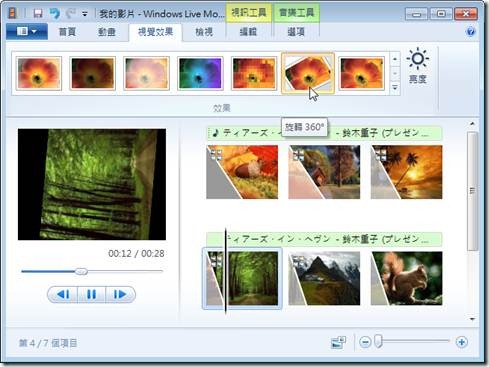Go to the next row of the effects gallery
This screenshot has height=367, width=489.
coord(395,73)
